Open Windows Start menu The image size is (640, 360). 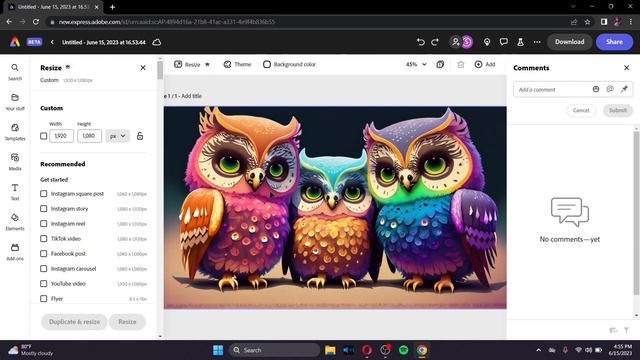coord(218,350)
